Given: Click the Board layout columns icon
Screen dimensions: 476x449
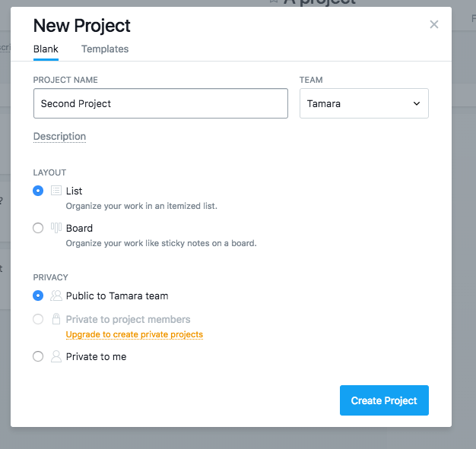Looking at the screenshot, I should point(56,228).
